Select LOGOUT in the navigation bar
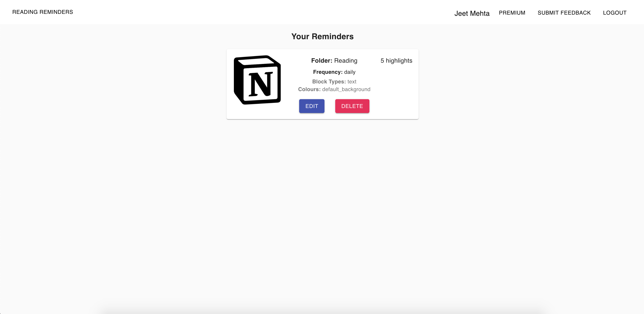This screenshot has width=644, height=314. (x=615, y=13)
